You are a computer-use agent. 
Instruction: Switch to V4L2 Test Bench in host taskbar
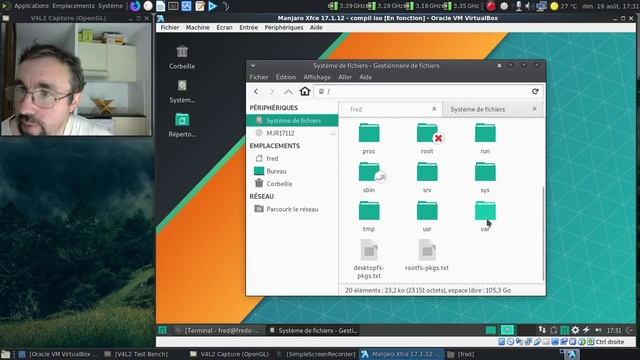[x=136, y=354]
